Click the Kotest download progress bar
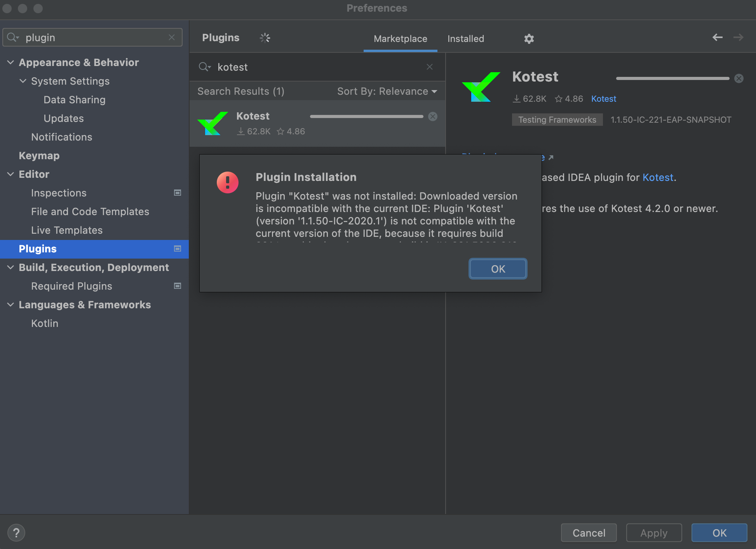756x549 pixels. (366, 116)
